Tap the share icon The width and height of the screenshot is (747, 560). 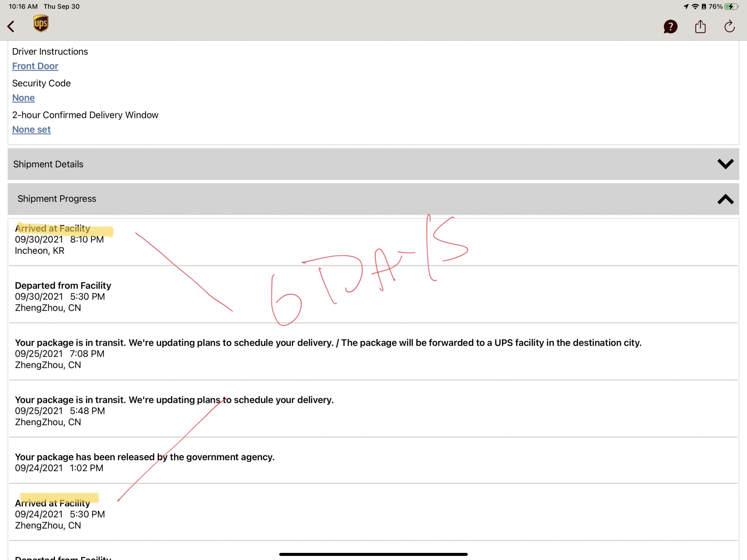[700, 27]
